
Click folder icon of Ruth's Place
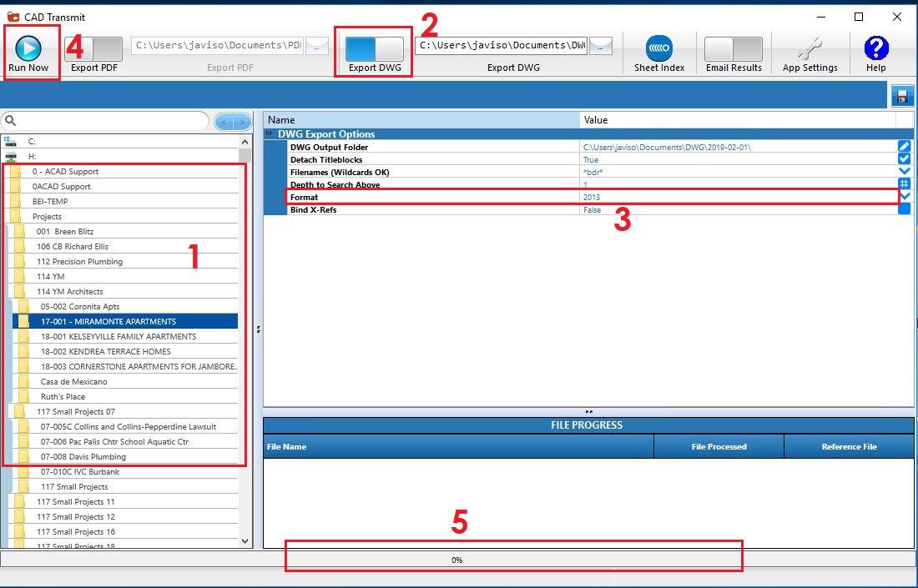23,397
